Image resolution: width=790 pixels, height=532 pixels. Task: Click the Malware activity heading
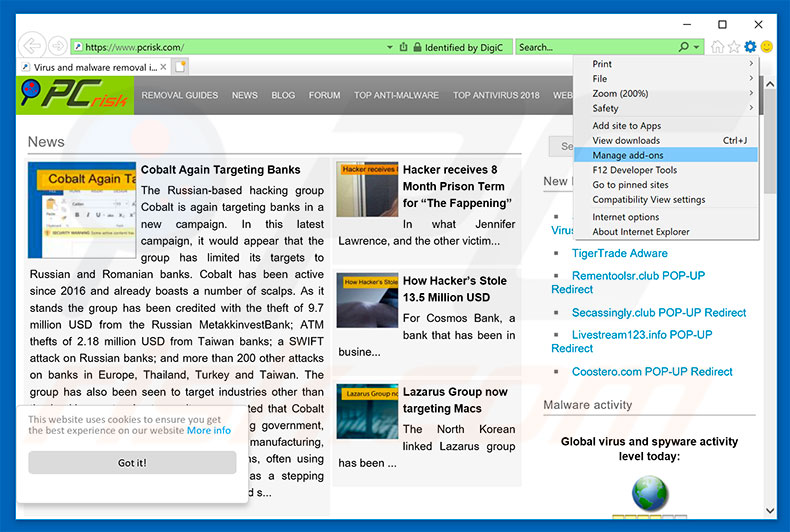[587, 405]
